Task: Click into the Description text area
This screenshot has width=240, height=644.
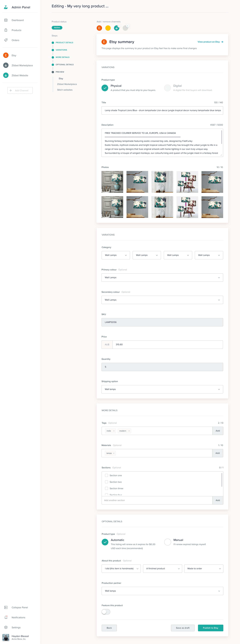Action: click(x=162, y=143)
